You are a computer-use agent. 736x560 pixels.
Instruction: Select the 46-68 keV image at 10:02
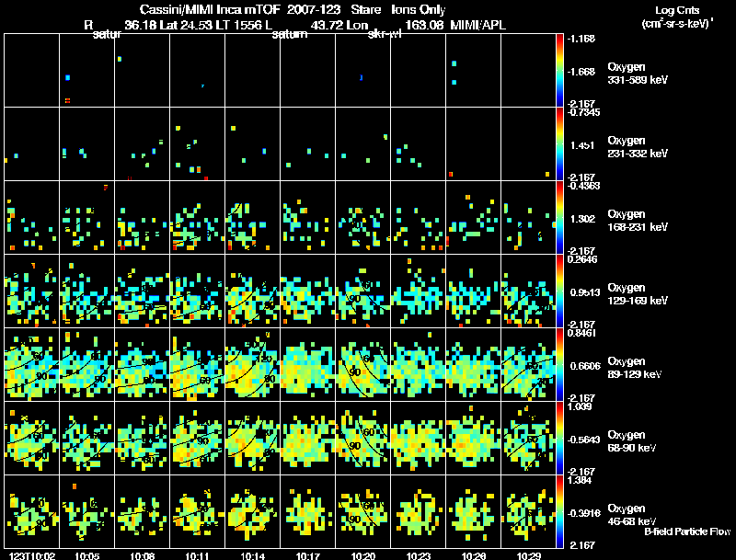[x=32, y=512]
